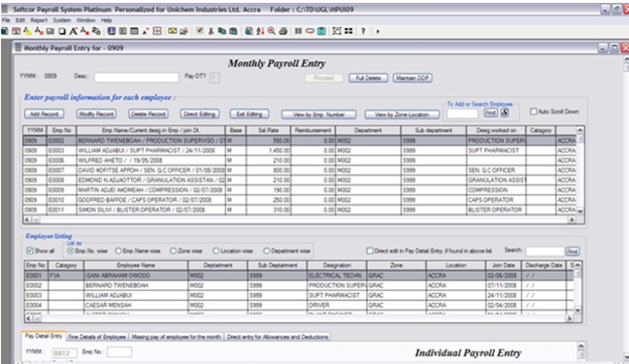Click the Emp.No field under Pay Detail Entry
The image size is (629, 364).
[119, 352]
